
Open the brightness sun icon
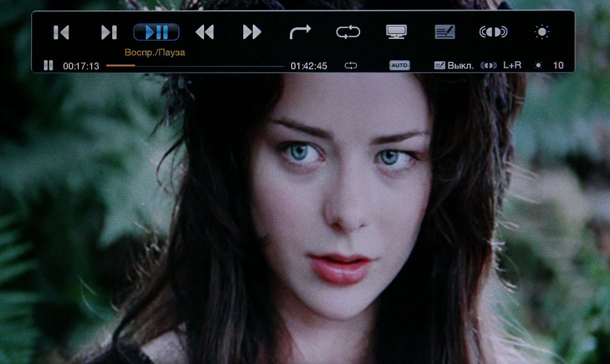click(x=542, y=32)
